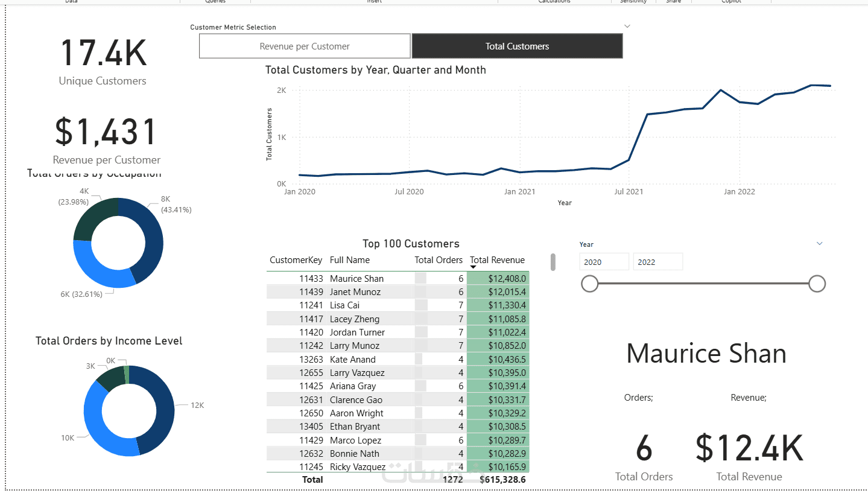Select the Revenue per Customer metric button
This screenshot has height=493, width=868.
tap(305, 46)
